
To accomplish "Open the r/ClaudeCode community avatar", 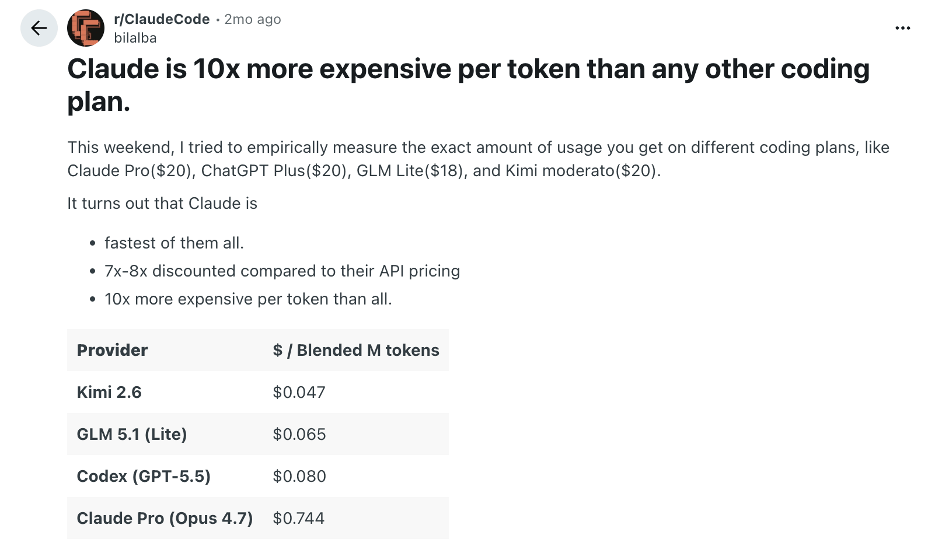I will (86, 28).
